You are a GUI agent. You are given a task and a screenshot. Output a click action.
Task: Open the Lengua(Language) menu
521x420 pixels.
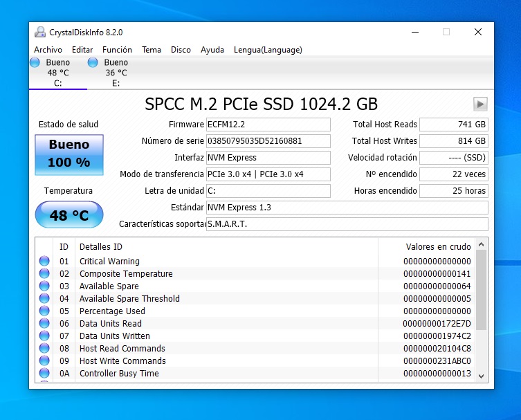click(268, 50)
